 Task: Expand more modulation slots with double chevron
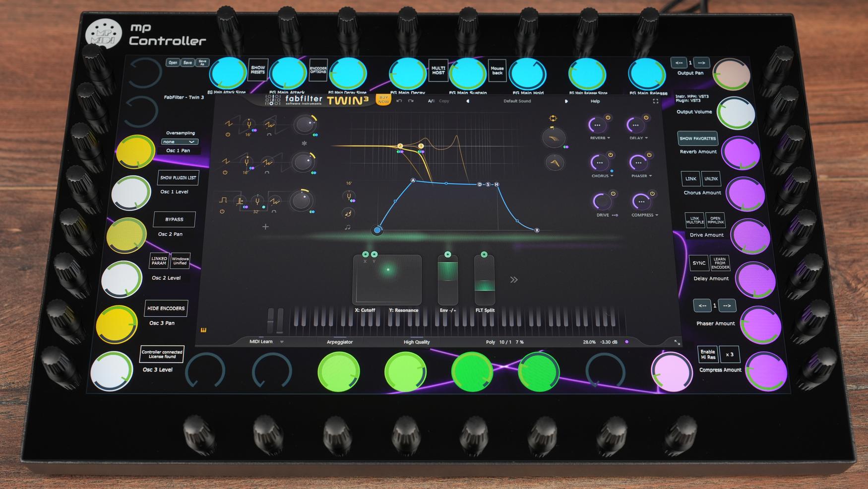(514, 280)
